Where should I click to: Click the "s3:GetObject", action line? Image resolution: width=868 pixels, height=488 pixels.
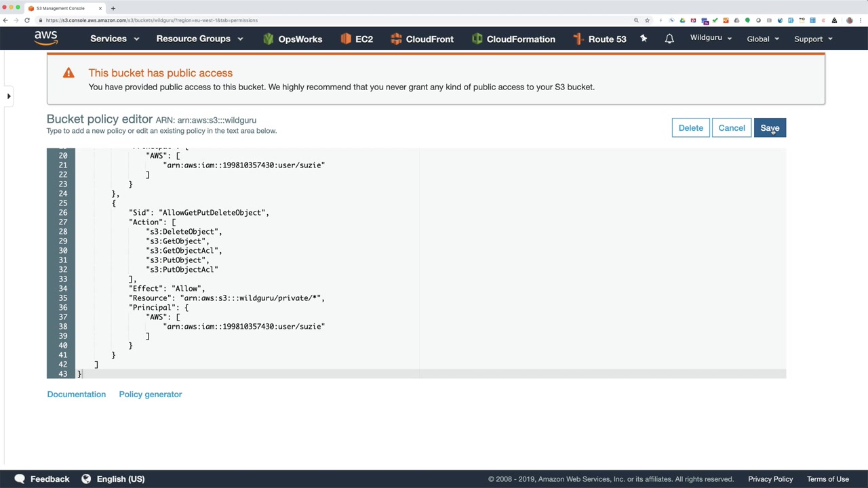tap(178, 241)
